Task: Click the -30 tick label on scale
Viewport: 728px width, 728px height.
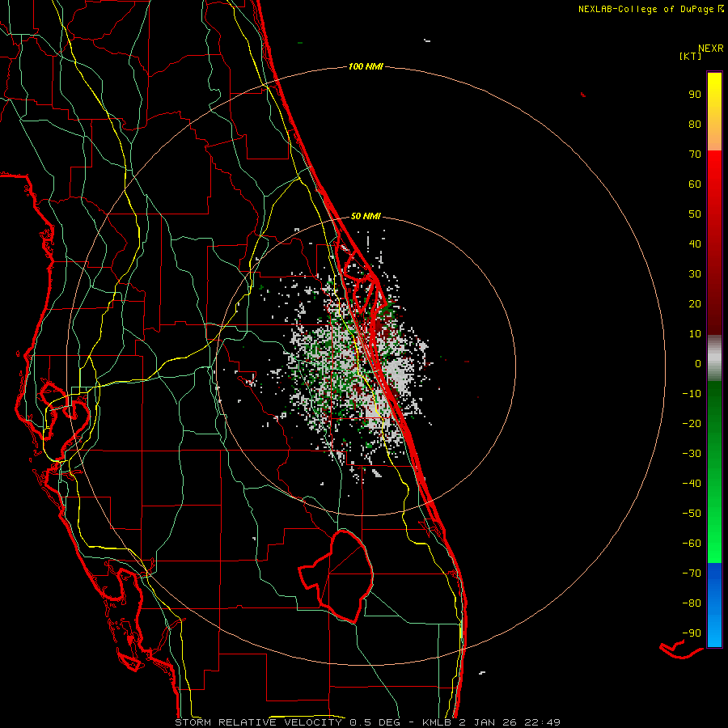Action: coord(692,454)
